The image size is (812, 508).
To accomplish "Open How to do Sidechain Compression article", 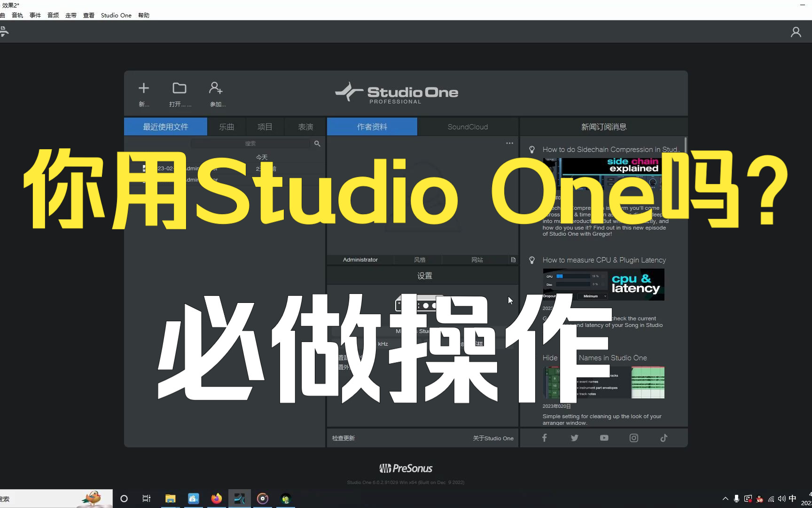I will click(x=611, y=150).
